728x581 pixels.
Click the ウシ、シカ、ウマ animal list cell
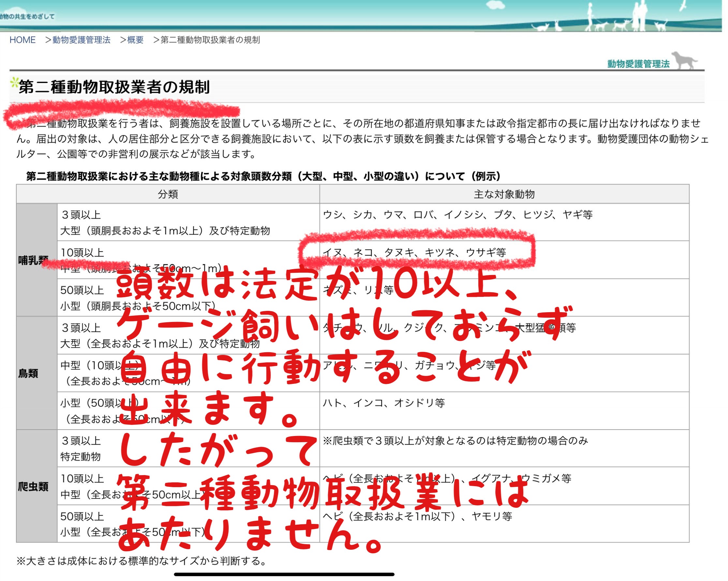coord(457,215)
